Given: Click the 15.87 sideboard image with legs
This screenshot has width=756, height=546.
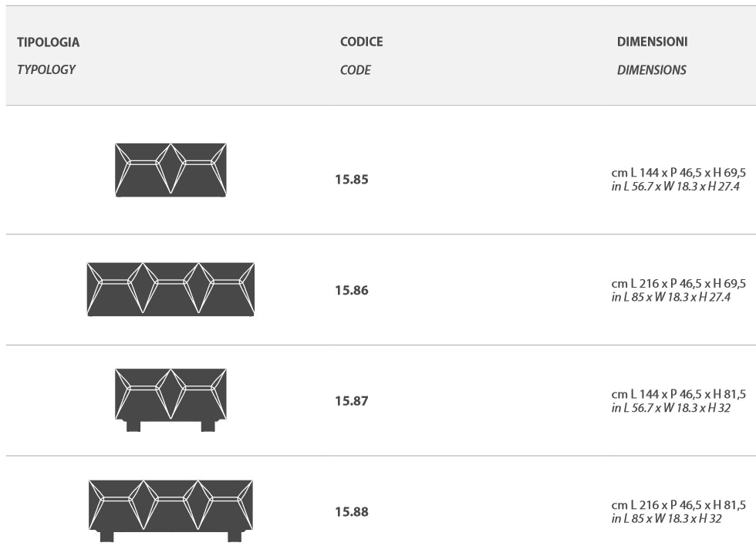Looking at the screenshot, I should pyautogui.click(x=170, y=399).
